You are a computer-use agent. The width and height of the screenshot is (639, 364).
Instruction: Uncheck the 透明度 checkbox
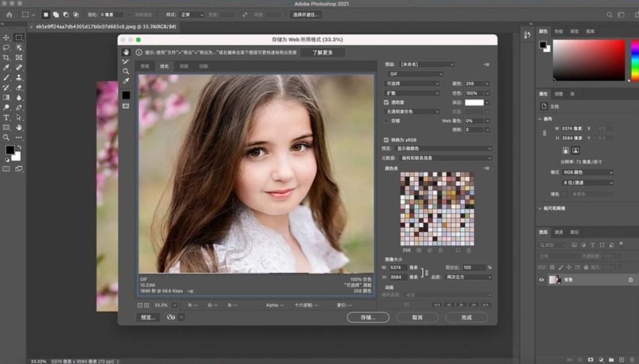click(386, 102)
